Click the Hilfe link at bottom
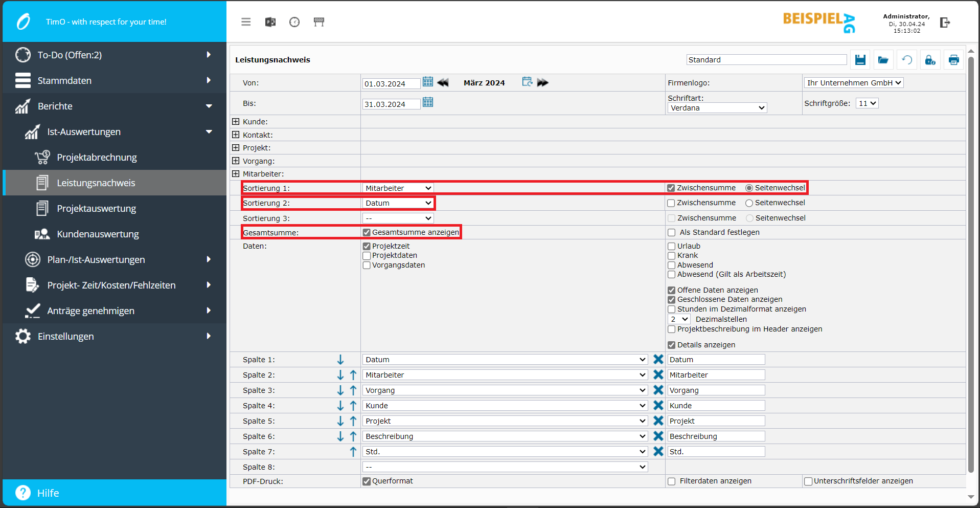This screenshot has width=980, height=508. [48, 493]
